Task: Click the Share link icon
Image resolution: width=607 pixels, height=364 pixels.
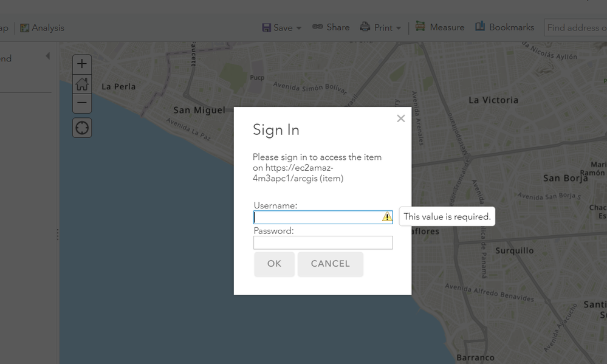Action: click(x=317, y=27)
